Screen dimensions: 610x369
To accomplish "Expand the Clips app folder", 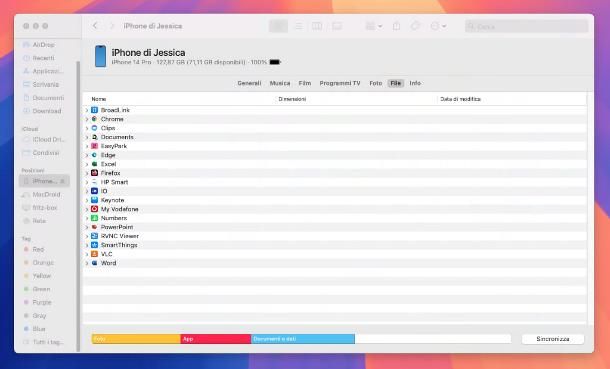I will coord(87,128).
